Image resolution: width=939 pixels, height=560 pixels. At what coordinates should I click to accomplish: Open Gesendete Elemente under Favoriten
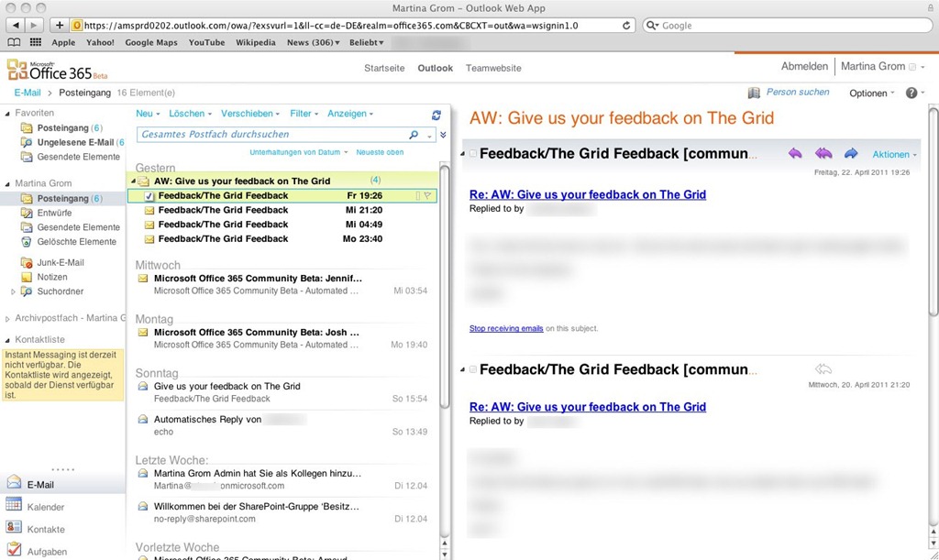tap(79, 157)
